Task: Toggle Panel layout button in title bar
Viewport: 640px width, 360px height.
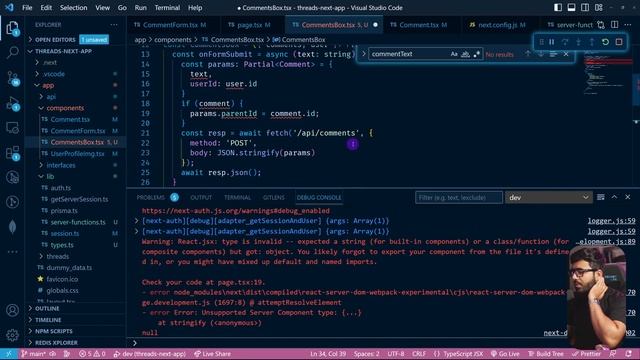Action: click(x=571, y=8)
